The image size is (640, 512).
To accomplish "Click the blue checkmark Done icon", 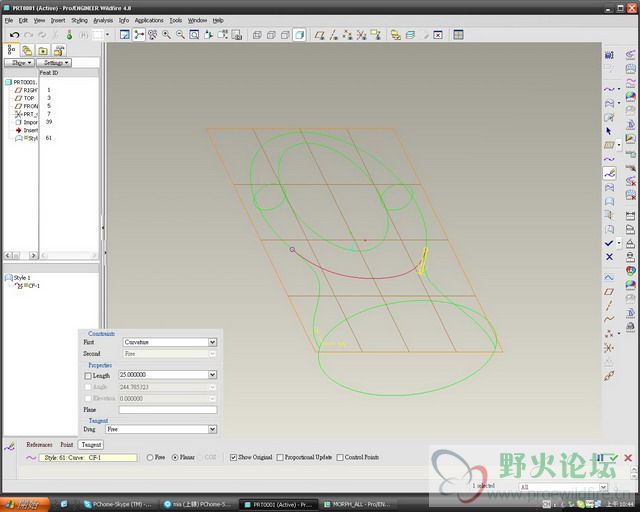I will (x=609, y=243).
